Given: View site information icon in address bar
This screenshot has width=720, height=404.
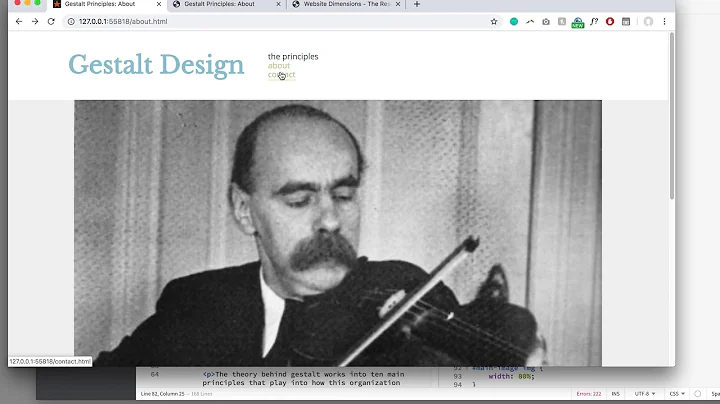Looking at the screenshot, I should coord(71,22).
